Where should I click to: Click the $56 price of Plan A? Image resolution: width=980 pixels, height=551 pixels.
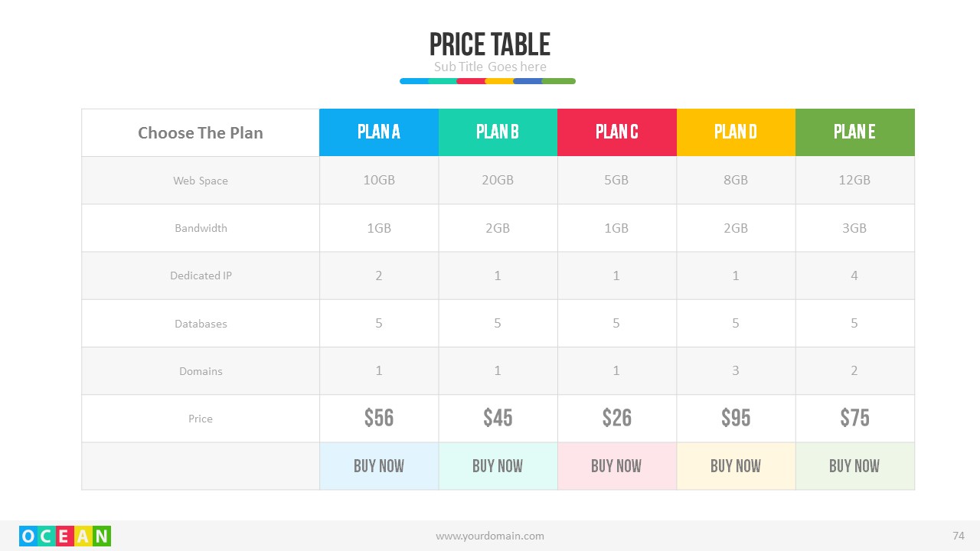pyautogui.click(x=379, y=418)
